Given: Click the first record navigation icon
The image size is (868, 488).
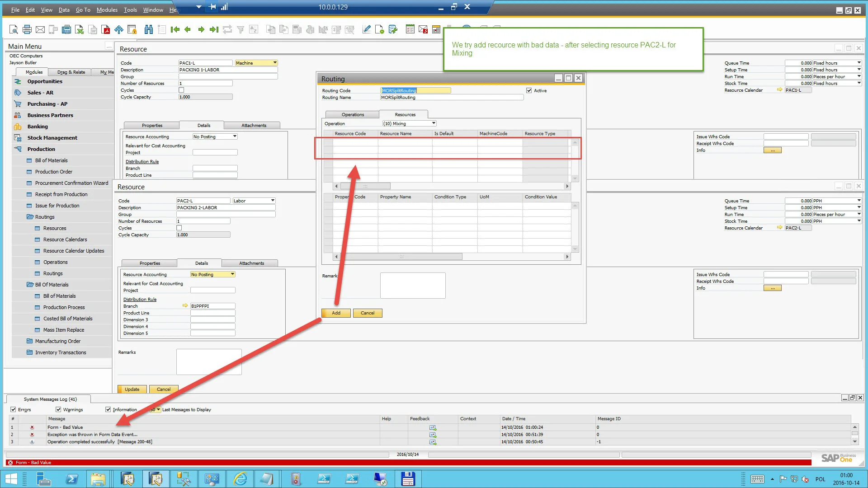Looking at the screenshot, I should 175,29.
